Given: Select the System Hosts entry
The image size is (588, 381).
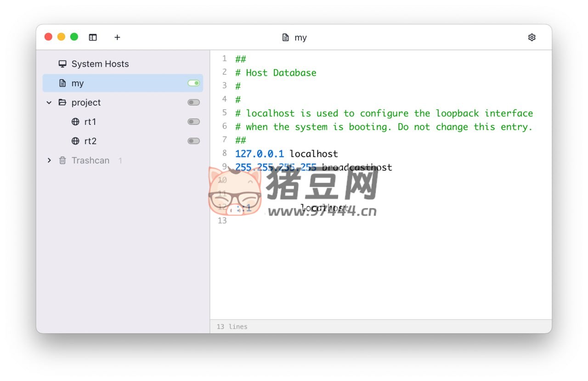Looking at the screenshot, I should [x=100, y=64].
